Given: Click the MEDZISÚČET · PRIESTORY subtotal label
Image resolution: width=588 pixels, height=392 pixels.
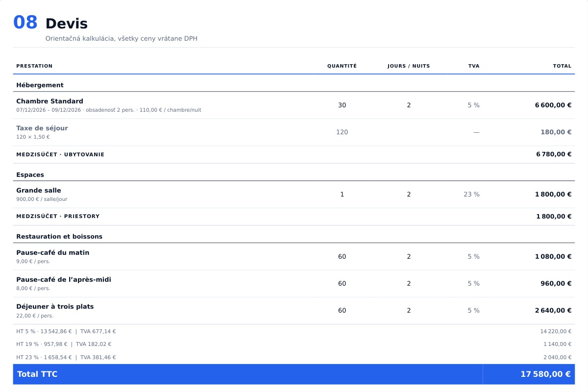Looking at the screenshot, I should click(x=58, y=217).
